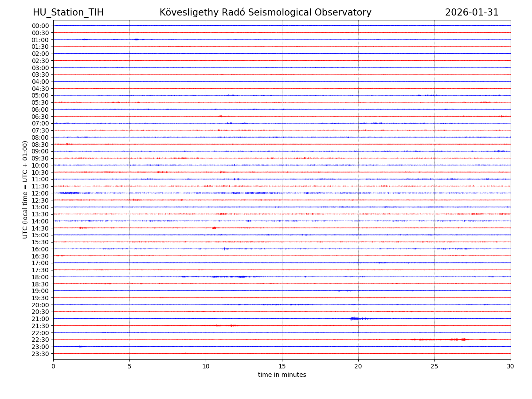Click the strongest blue burst on 18:00 trace
The width and height of the screenshot is (532, 399).
(x=242, y=277)
